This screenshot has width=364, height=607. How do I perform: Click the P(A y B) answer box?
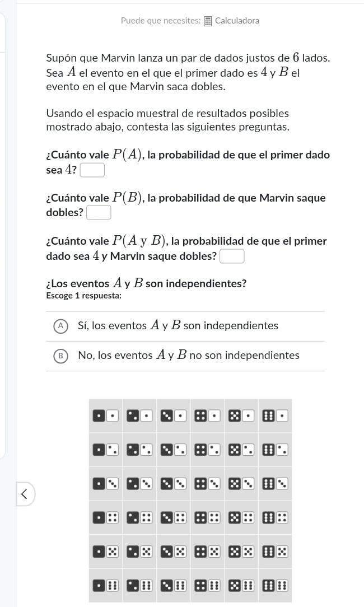[x=232, y=256]
